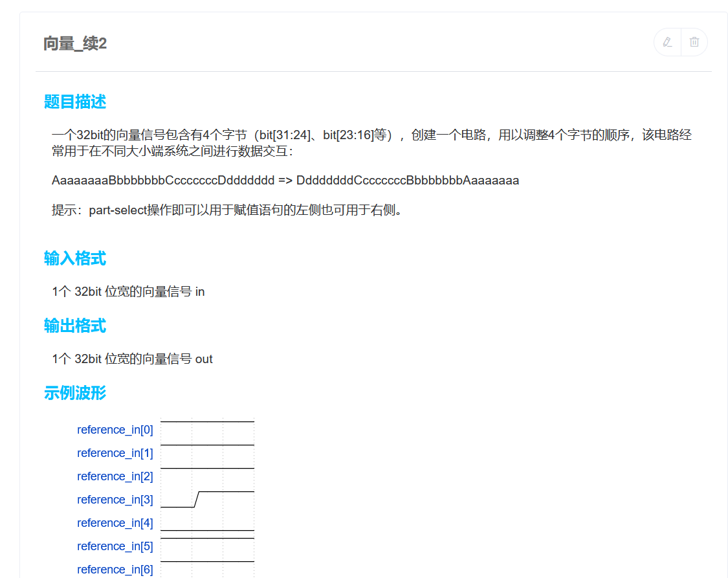The image size is (728, 578).
Task: Select the 输出格式 heading
Action: (75, 326)
